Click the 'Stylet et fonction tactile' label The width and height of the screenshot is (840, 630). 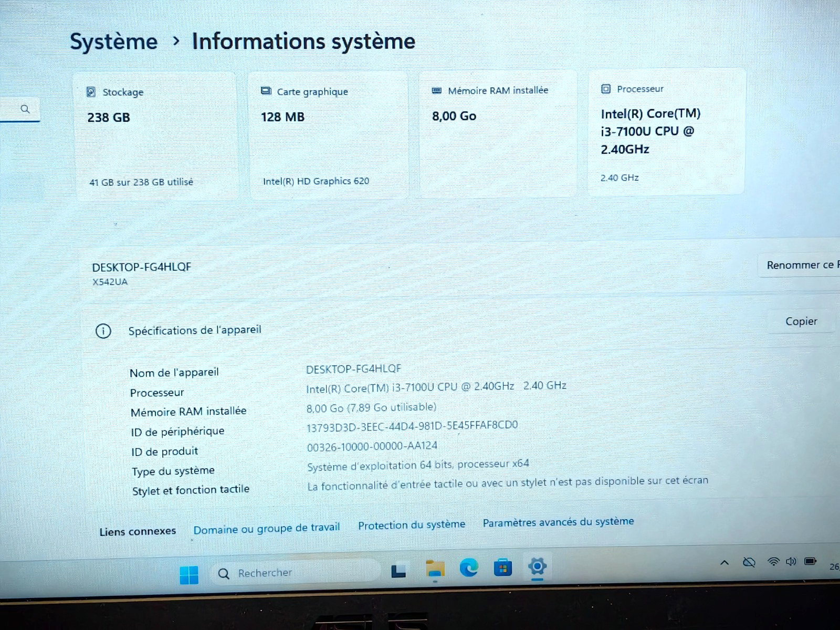(x=191, y=490)
